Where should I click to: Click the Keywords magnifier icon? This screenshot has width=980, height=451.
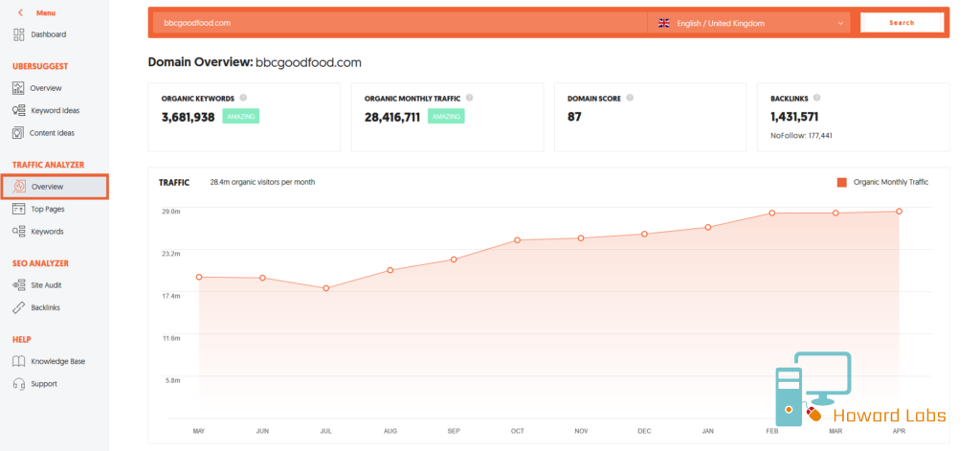click(x=19, y=232)
